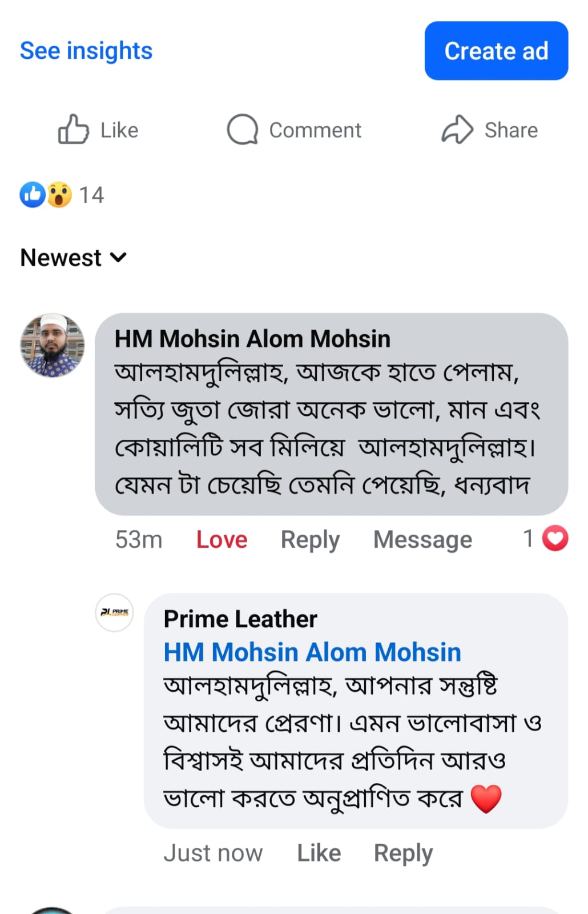Viewport: 588px width, 914px height.
Task: Tap the Comment speech bubble icon
Action: coord(243,129)
